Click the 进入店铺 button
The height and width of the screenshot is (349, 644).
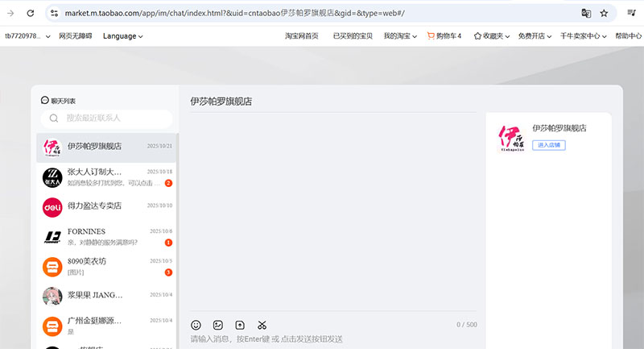[548, 145]
